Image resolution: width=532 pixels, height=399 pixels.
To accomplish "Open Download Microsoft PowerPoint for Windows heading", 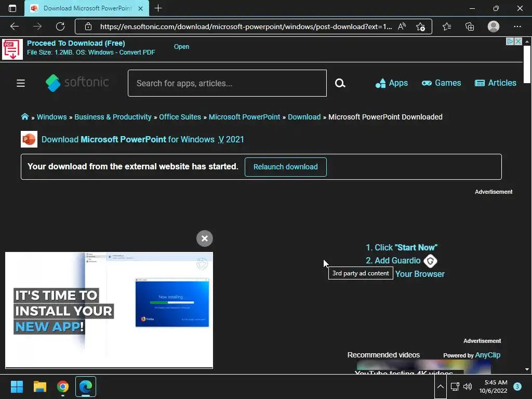I will [x=142, y=139].
